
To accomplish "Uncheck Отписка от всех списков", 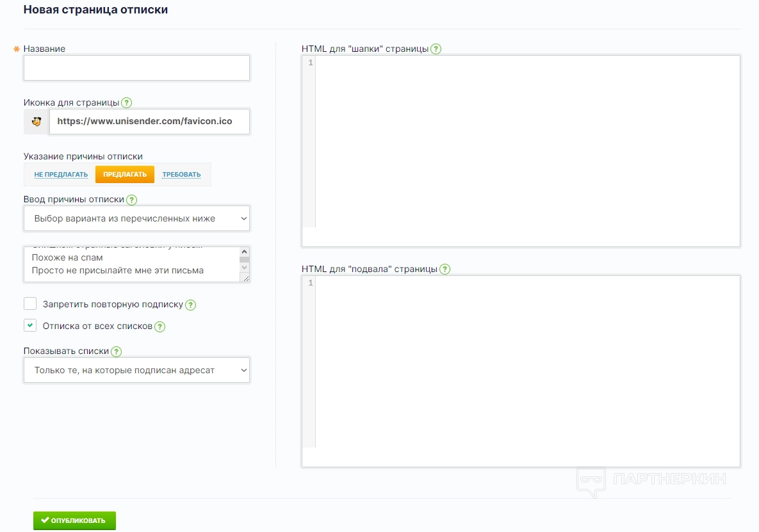I will point(30,325).
